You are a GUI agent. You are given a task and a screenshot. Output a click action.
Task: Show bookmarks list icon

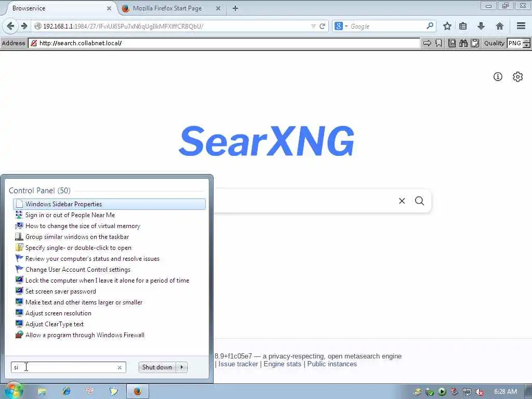pyautogui.click(x=463, y=26)
